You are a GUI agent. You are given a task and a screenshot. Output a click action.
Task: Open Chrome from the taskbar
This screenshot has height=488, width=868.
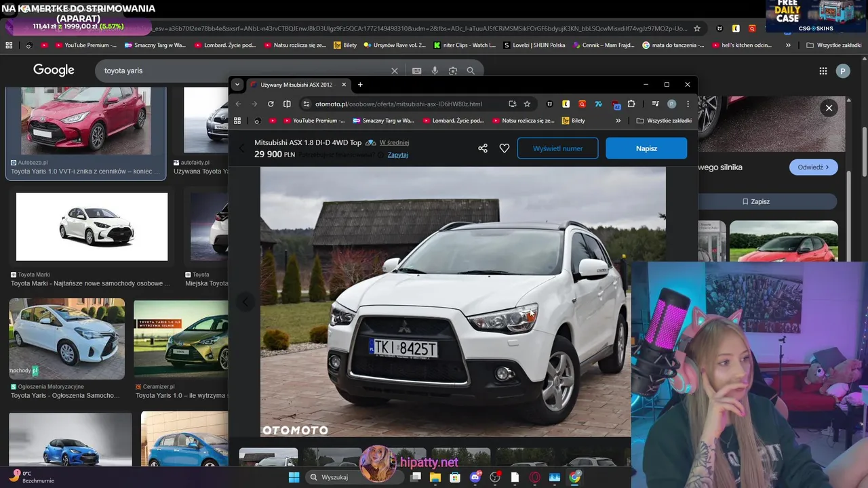pyautogui.click(x=575, y=477)
